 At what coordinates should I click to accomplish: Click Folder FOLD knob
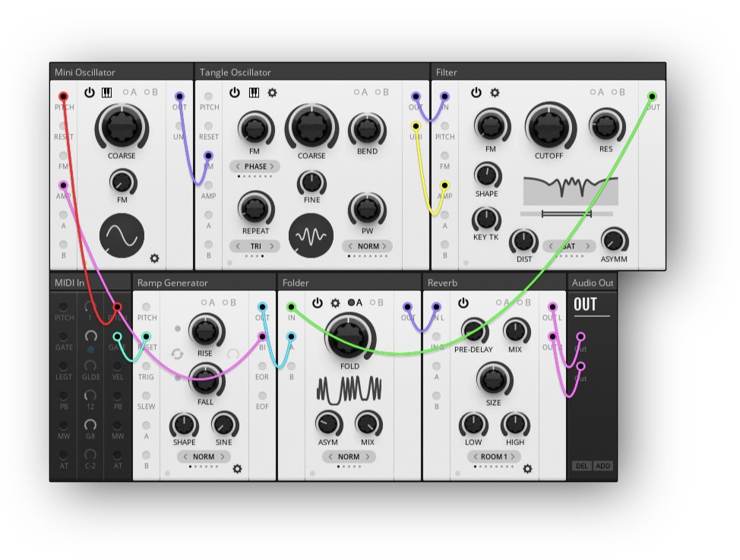[x=349, y=337]
